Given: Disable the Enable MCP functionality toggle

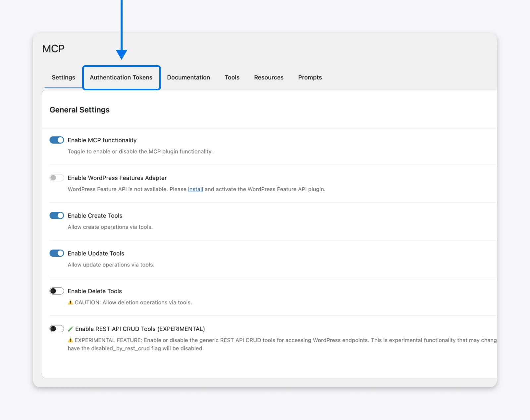Looking at the screenshot, I should (x=56, y=140).
